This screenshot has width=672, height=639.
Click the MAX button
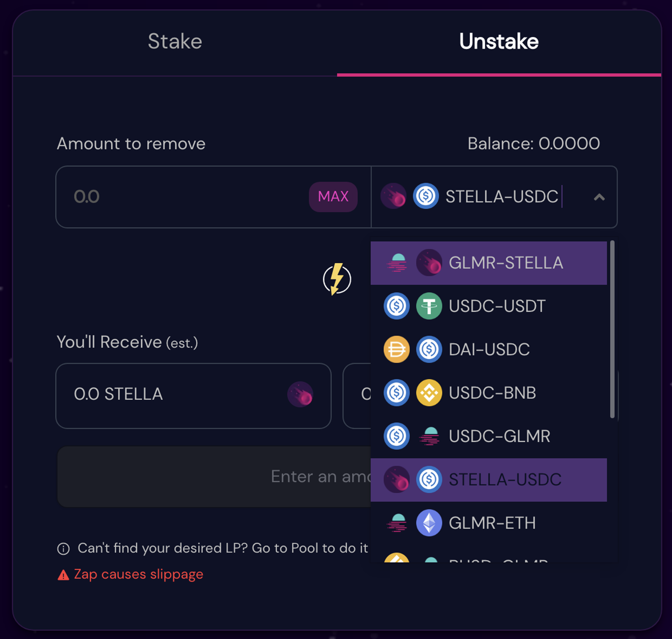333,197
